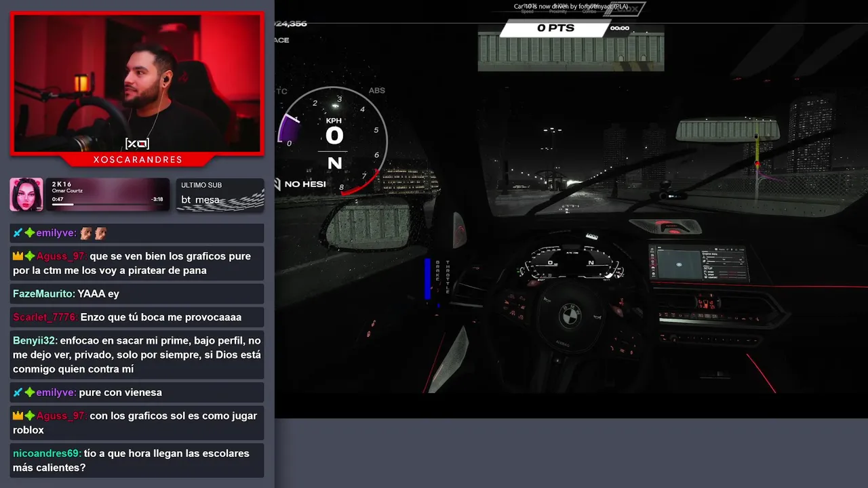
Task: Click the artist name 'Omar Courtz'
Action: click(67, 190)
